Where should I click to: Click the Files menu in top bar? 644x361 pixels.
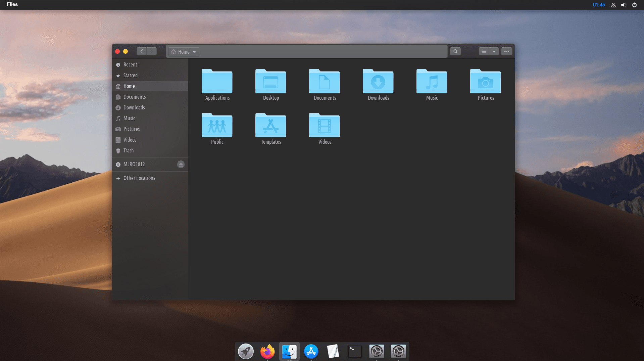tap(12, 4)
